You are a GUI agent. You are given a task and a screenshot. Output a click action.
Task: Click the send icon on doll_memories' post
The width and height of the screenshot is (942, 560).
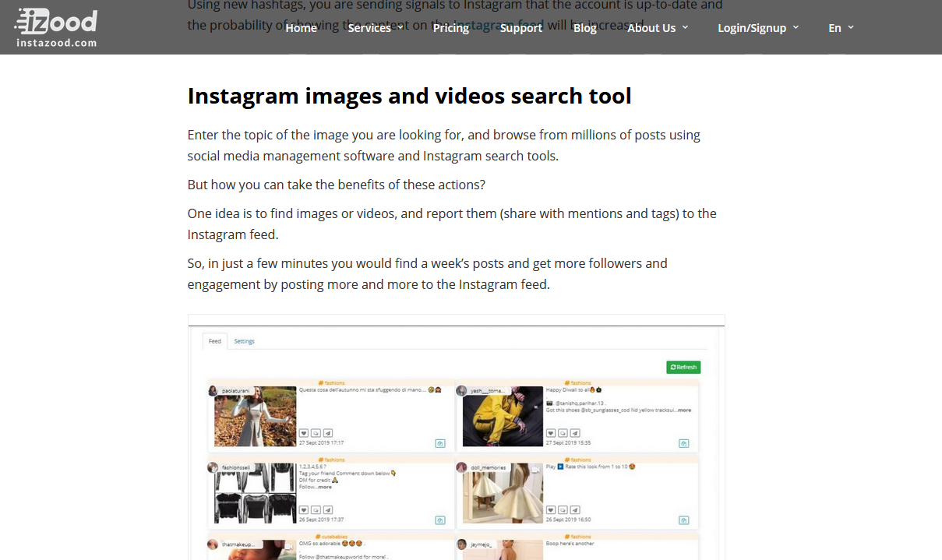(x=573, y=509)
